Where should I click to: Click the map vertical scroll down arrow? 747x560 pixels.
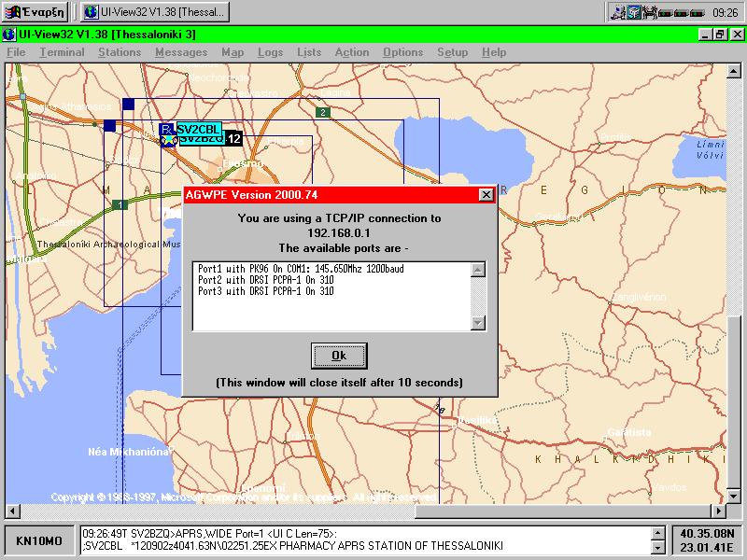pos(734,497)
